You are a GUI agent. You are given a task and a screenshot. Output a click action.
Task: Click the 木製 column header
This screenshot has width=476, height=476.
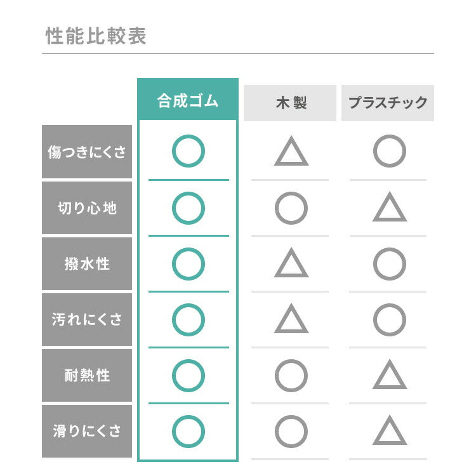pyautogui.click(x=291, y=102)
